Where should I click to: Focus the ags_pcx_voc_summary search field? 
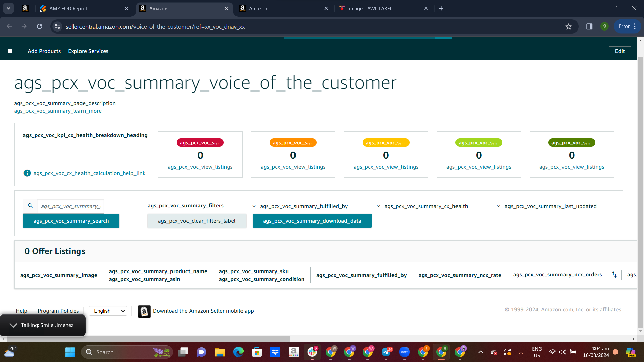coord(70,206)
